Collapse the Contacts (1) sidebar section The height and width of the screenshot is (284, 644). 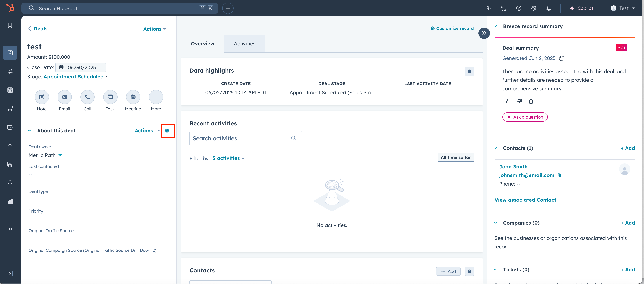495,148
